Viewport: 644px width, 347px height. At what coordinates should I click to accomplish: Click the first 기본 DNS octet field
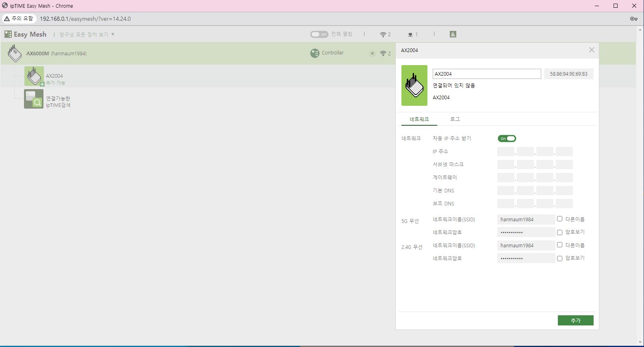point(506,191)
